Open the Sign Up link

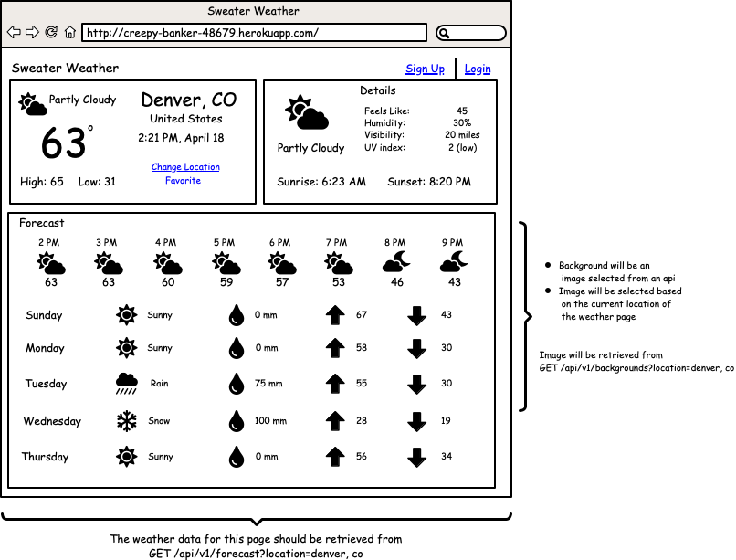point(425,69)
